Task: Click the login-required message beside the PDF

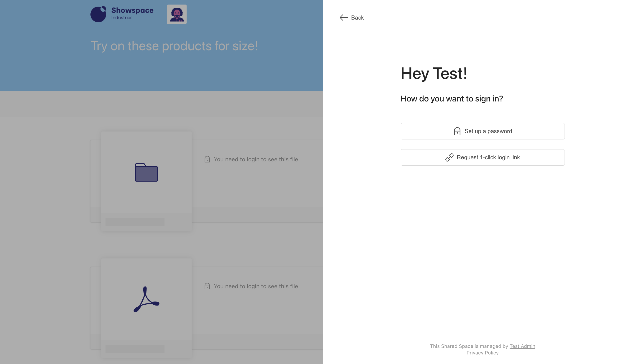Action: click(x=256, y=286)
